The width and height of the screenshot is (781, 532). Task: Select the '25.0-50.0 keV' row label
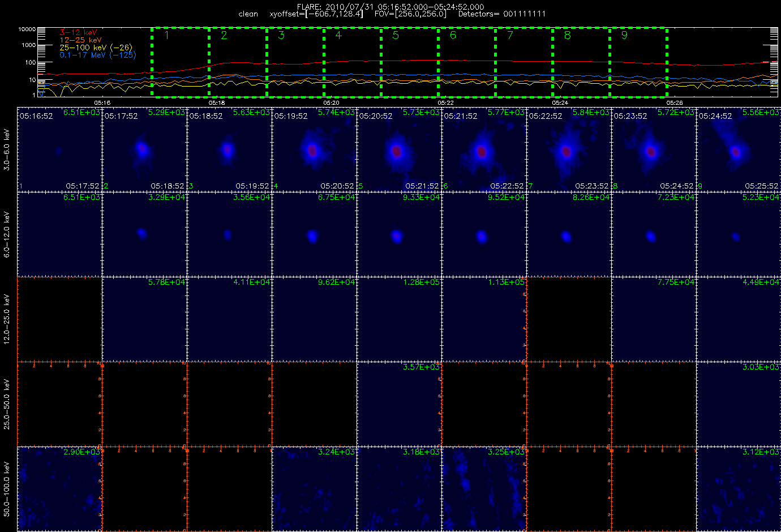pos(7,404)
